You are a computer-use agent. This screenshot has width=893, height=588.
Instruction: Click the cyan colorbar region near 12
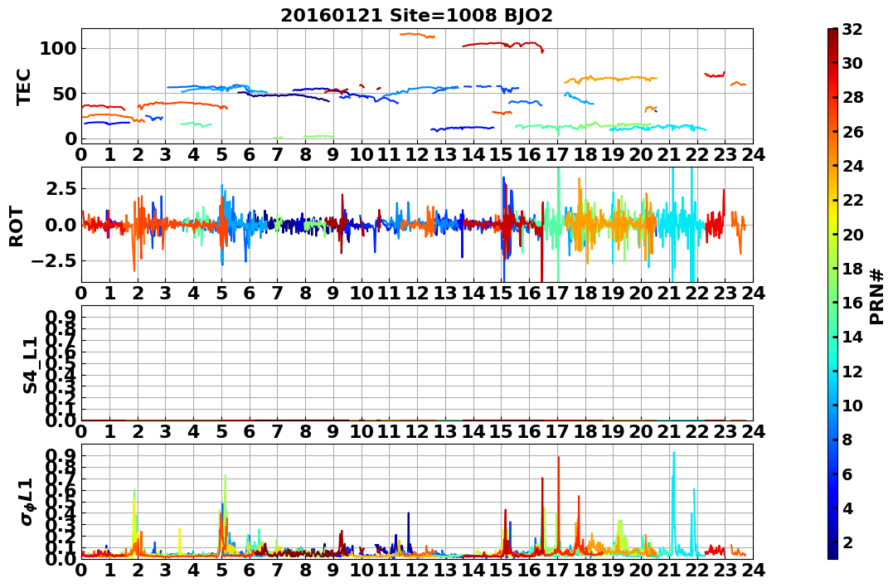832,371
